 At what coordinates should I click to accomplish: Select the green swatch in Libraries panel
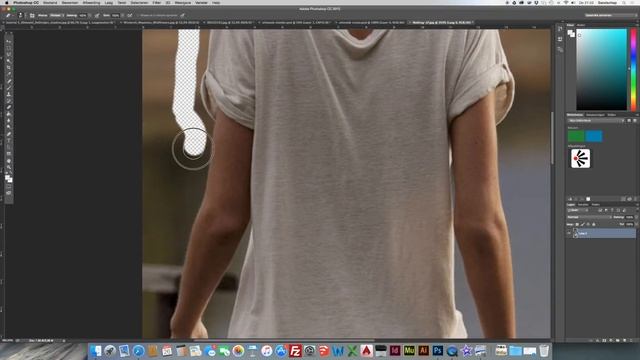coord(576,136)
